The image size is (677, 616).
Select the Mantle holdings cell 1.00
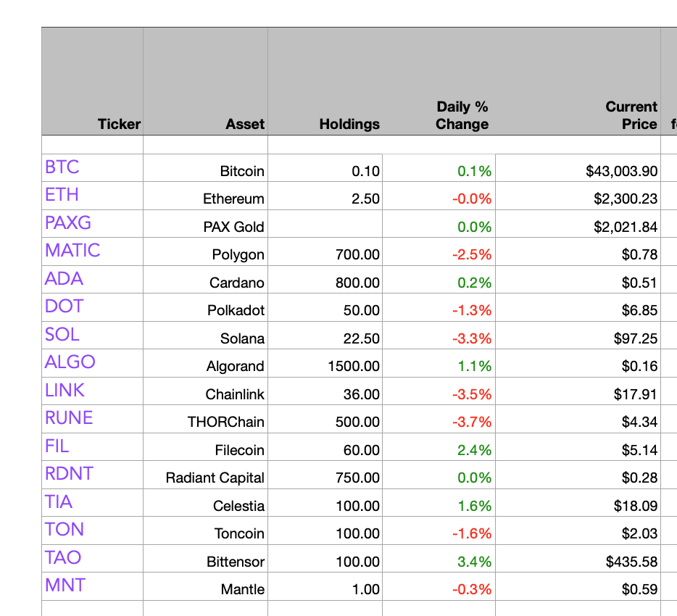325,590
